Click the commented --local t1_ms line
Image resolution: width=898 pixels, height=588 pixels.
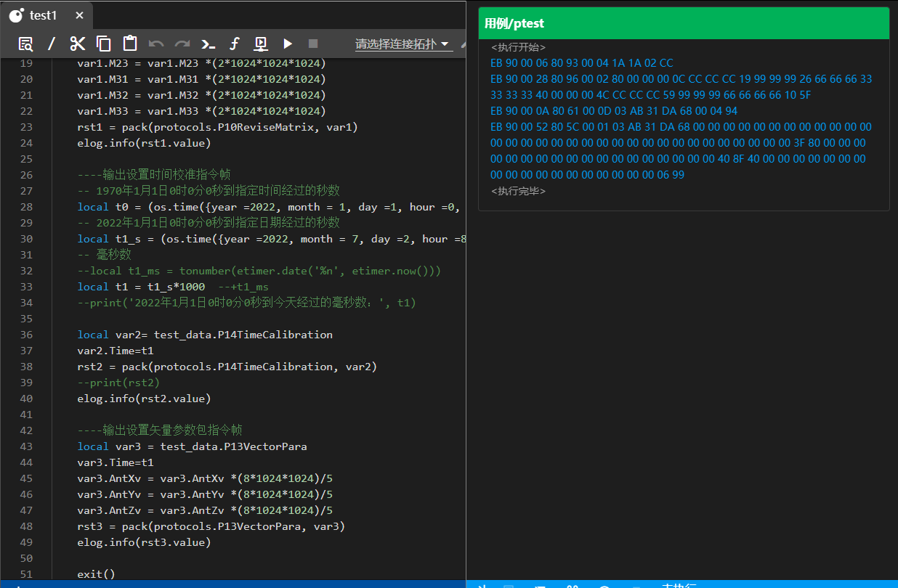coord(259,271)
